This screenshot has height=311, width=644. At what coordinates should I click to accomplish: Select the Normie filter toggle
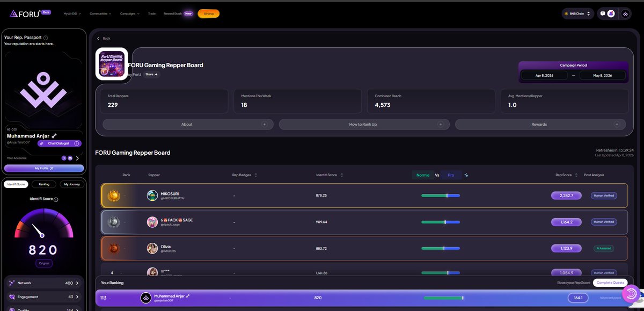(x=423, y=175)
